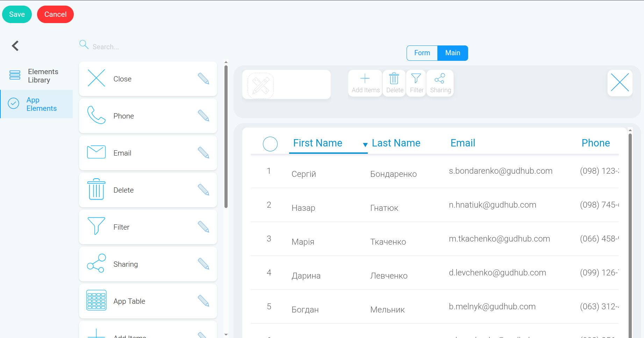Close the preview with the X button
The image size is (644, 338).
620,83
